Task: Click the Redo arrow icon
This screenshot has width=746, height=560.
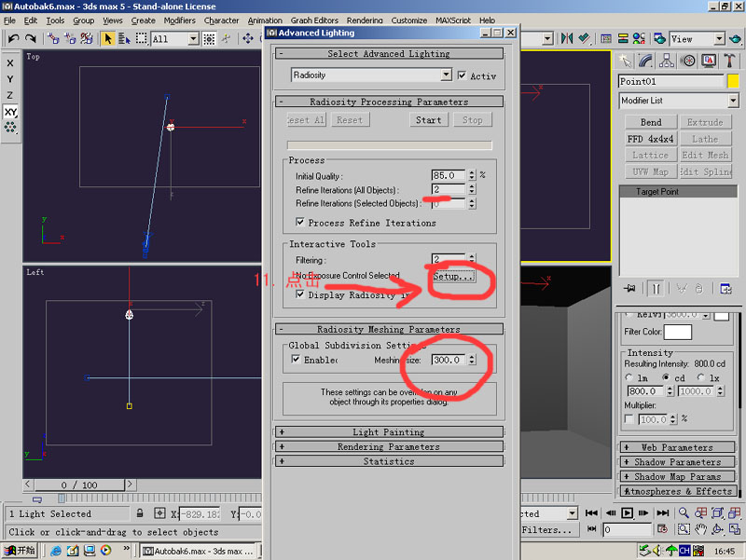Action: (31, 38)
